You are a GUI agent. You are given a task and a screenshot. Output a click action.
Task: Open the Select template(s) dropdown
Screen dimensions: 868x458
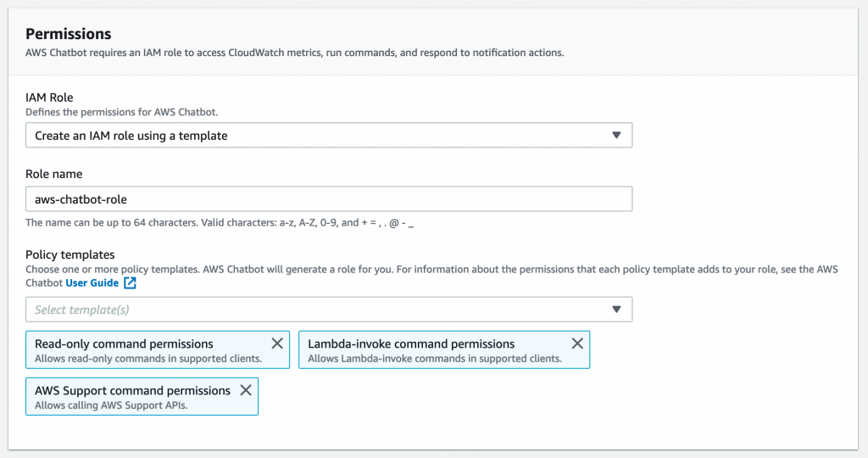329,310
